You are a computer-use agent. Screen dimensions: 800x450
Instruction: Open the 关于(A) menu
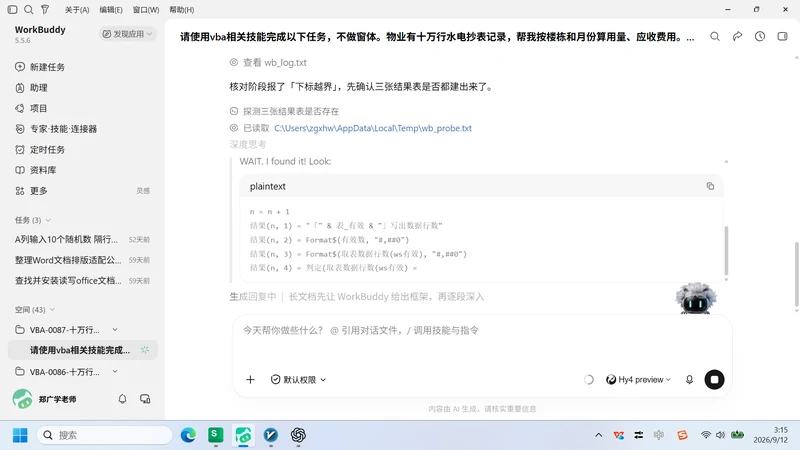tap(77, 10)
